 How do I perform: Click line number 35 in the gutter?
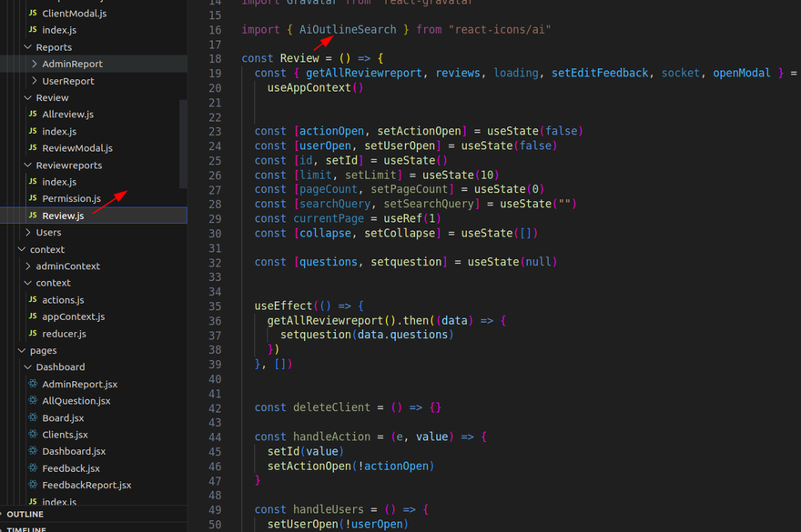click(215, 306)
